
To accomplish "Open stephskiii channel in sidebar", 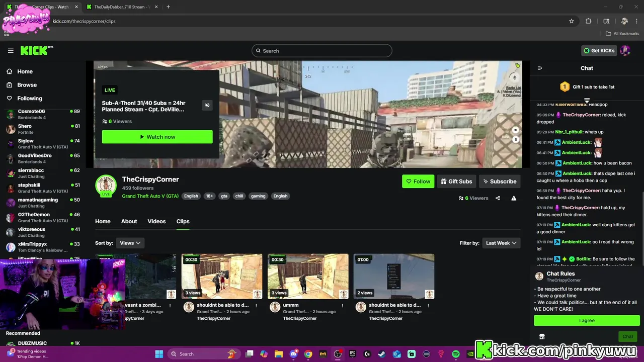I will [43, 188].
